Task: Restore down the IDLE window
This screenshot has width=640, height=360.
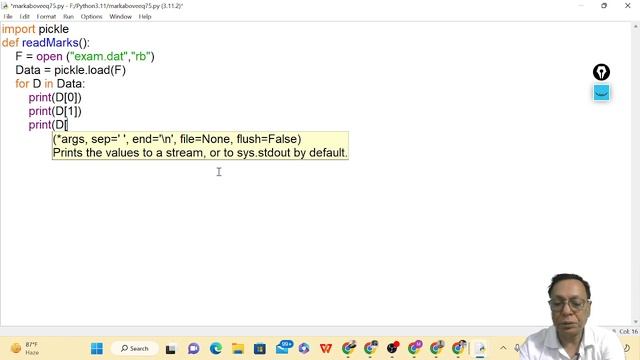Action: (x=604, y=6)
